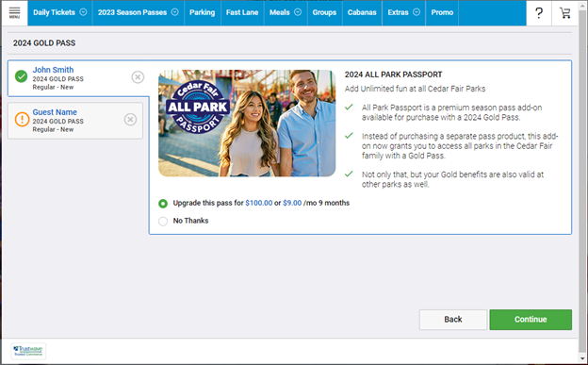Click the $9.00 monthly price link

point(292,203)
